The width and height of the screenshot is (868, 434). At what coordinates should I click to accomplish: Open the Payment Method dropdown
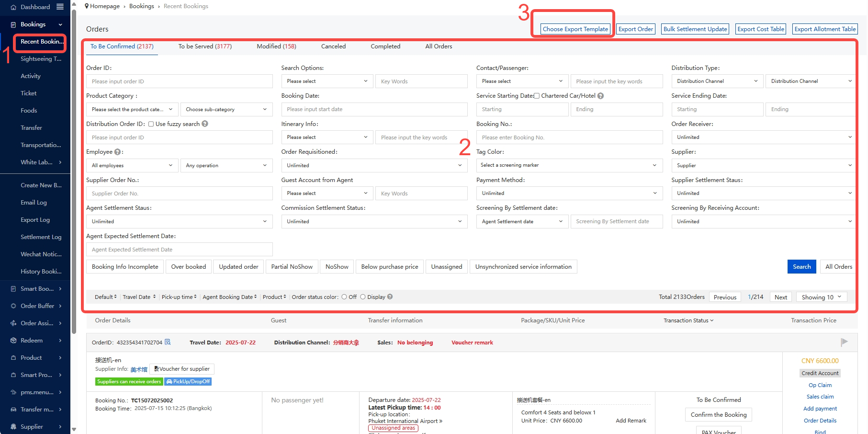pyautogui.click(x=569, y=193)
